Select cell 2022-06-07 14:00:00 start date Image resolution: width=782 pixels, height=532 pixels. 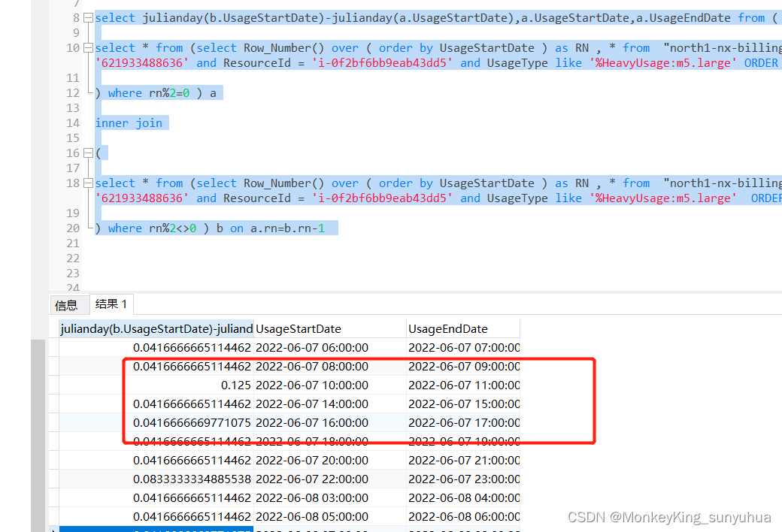click(x=329, y=404)
